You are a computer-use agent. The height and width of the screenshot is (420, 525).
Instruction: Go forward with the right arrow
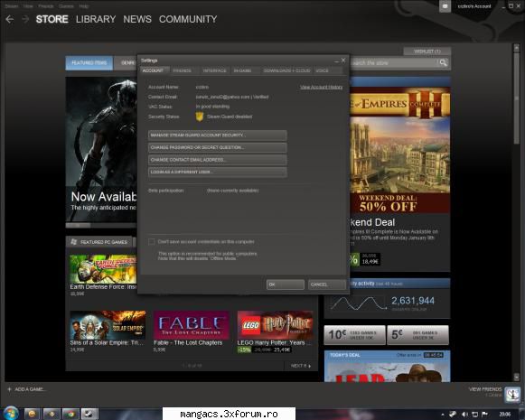click(25, 19)
